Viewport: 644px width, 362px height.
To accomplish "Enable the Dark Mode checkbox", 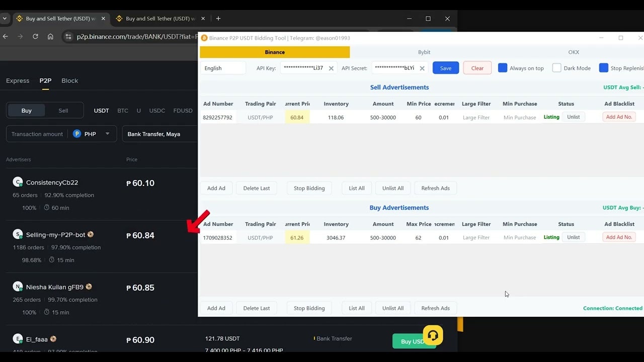I will 556,68.
